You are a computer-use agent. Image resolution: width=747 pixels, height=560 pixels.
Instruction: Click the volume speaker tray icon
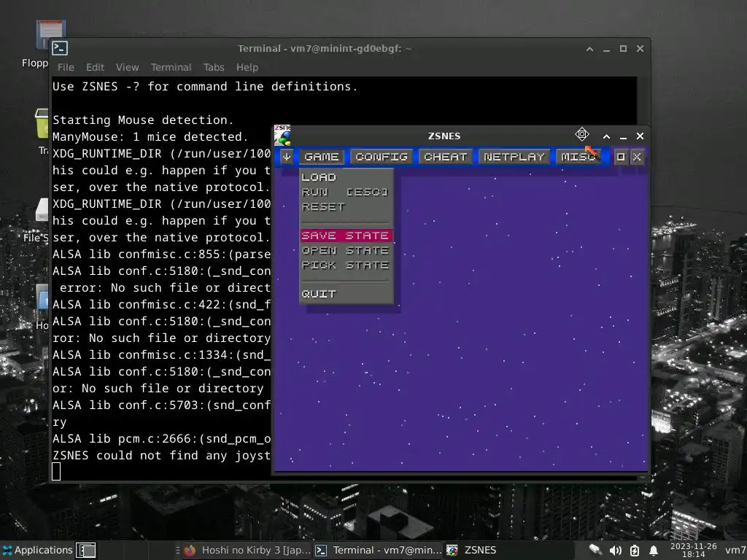(x=615, y=551)
